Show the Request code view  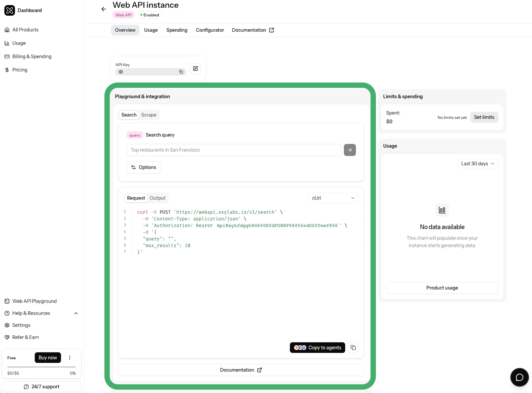tap(136, 198)
